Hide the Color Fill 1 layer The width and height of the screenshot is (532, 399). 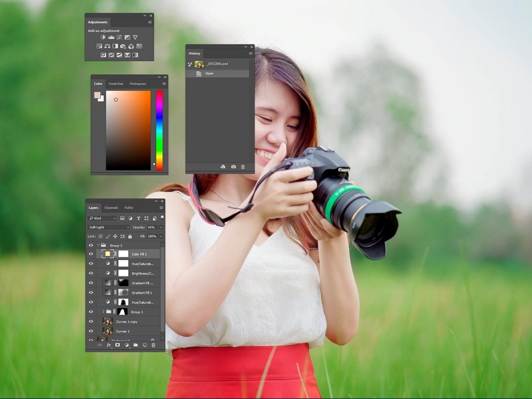tap(90, 254)
